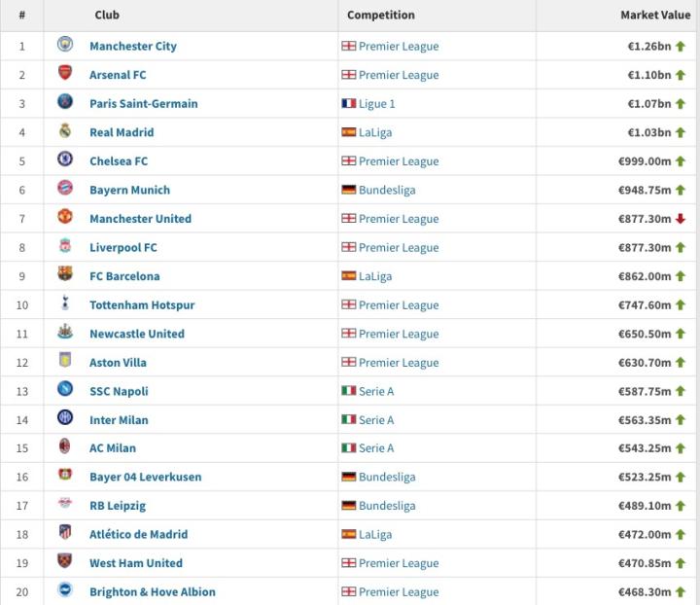Screen dimensions: 700x605
Task: Open the Bundesliga link for Bayer 04 Leverkusen
Action: (x=387, y=478)
